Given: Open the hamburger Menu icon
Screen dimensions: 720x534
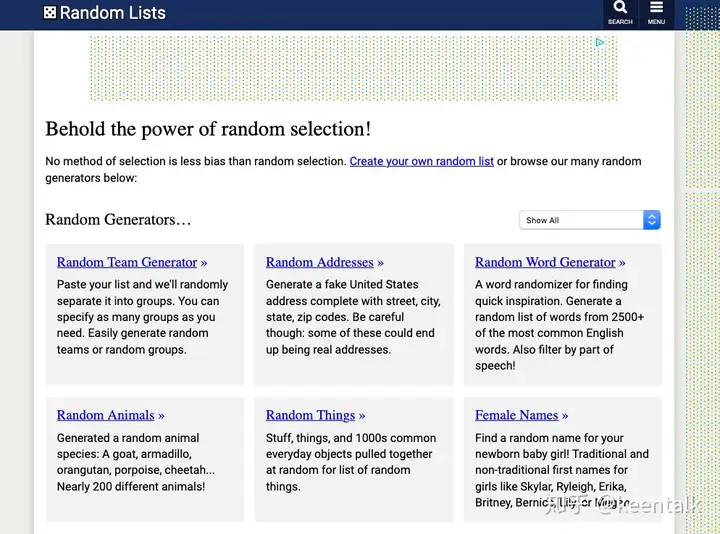Looking at the screenshot, I should (x=656, y=9).
